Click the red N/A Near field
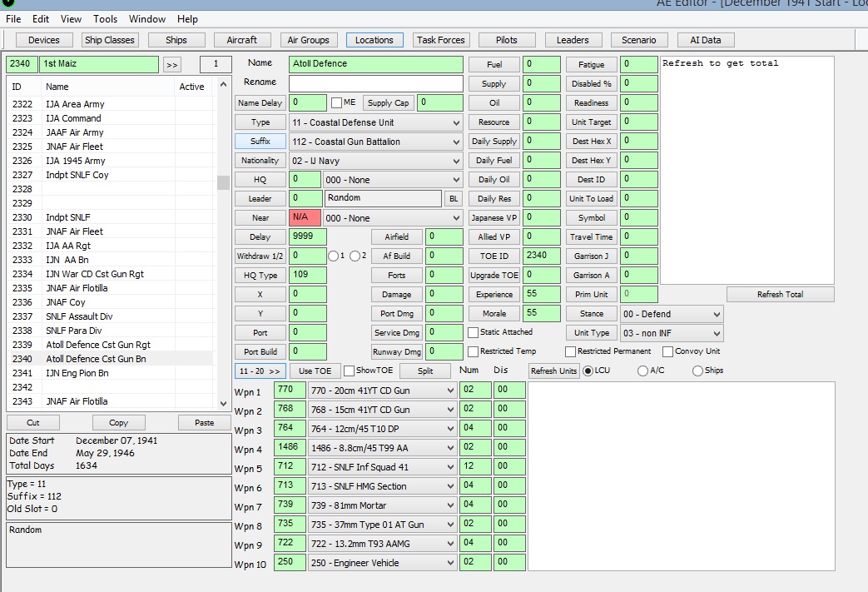868x592 pixels. (305, 217)
